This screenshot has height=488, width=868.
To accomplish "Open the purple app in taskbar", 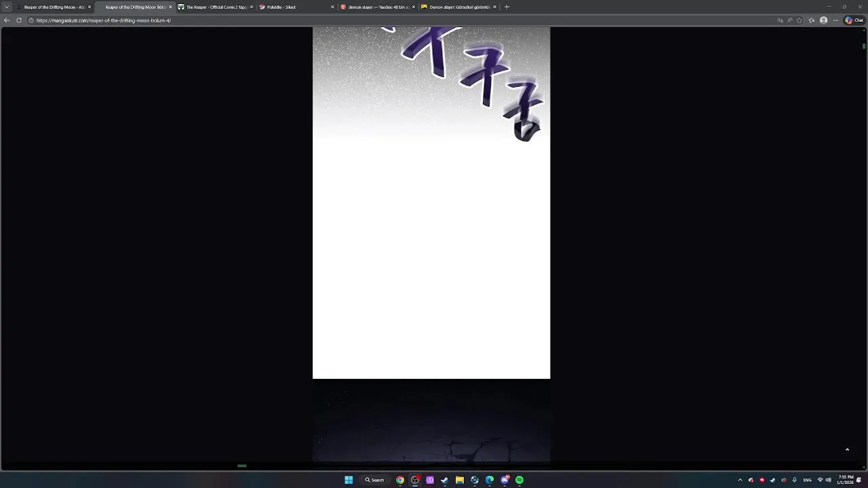I will click(430, 480).
